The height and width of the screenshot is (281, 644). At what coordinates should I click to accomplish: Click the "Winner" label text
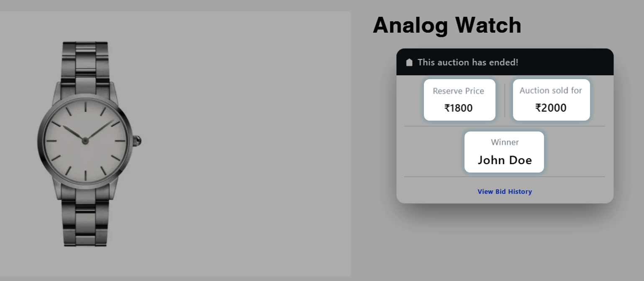pyautogui.click(x=505, y=142)
